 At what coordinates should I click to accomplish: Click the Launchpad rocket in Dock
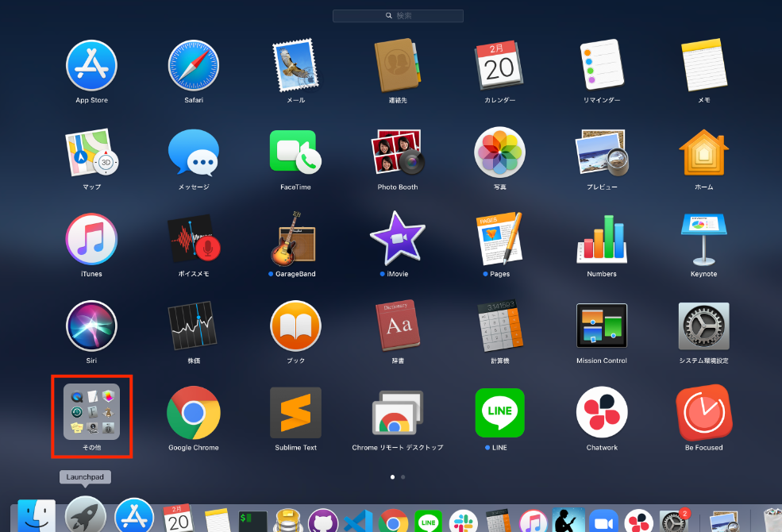(85, 515)
